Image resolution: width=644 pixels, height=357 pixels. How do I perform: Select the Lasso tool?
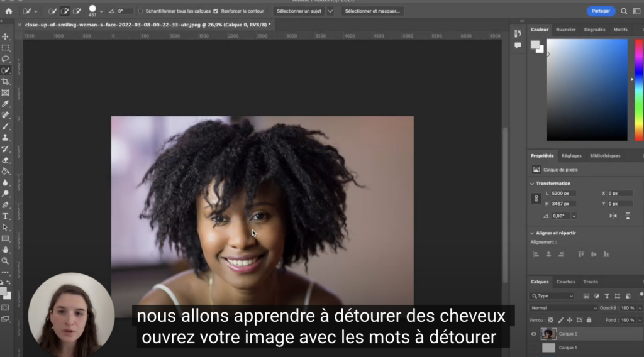click(6, 59)
